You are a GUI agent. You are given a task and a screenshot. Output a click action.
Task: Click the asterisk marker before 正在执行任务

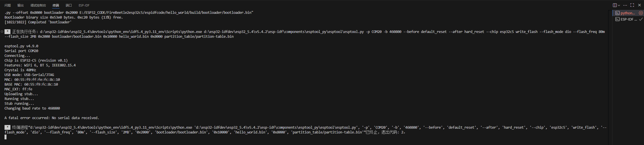point(8,32)
